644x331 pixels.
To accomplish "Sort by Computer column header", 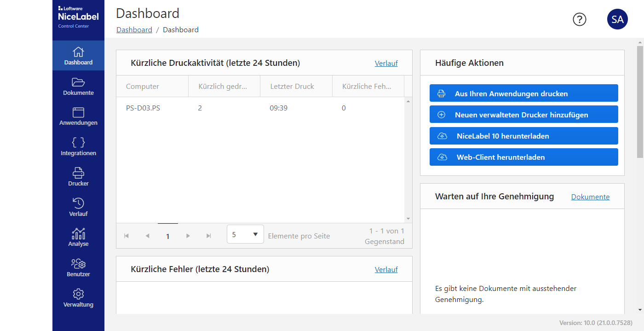I will [x=152, y=86].
